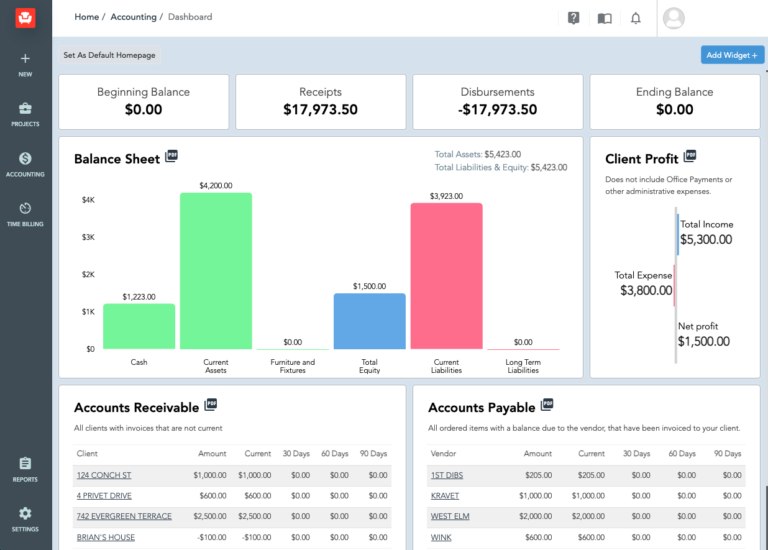The height and width of the screenshot is (550, 768).
Task: Click the Add Widget button
Action: [x=732, y=55]
